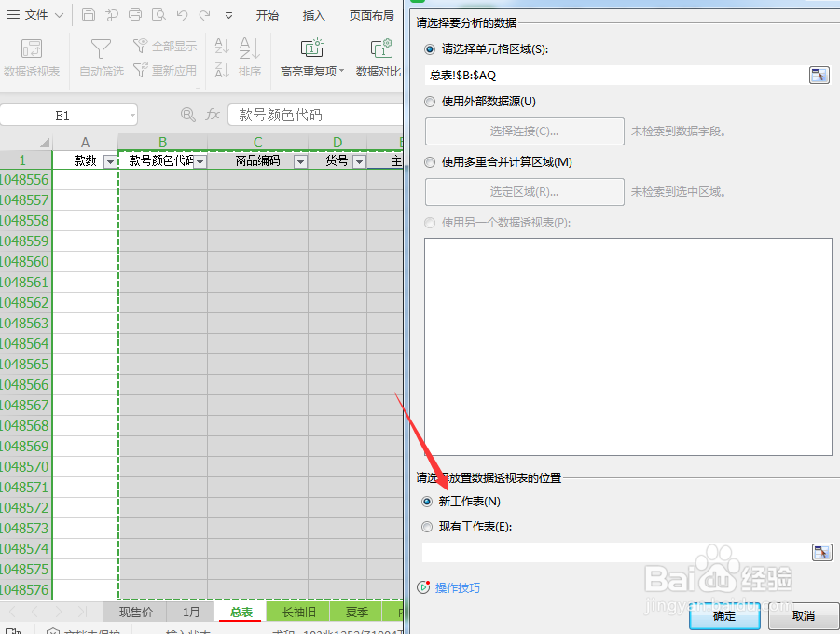
Task: Switch to the 夏季 sheet tab
Action: (x=355, y=612)
